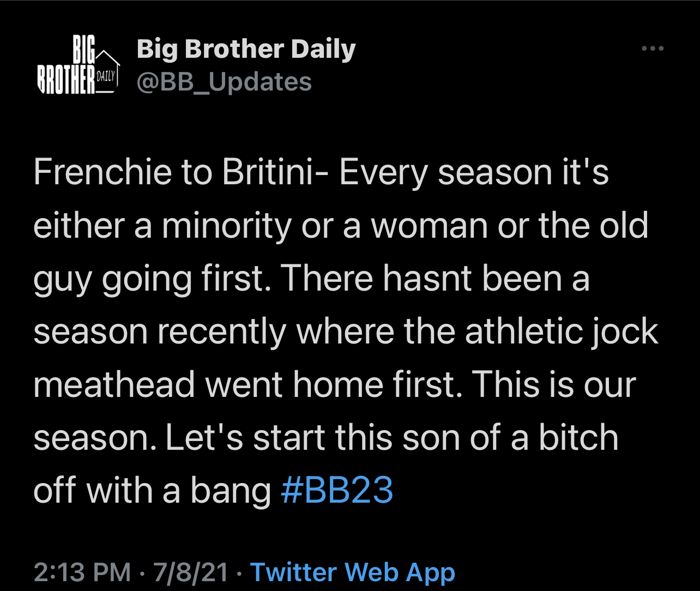
Task: Click the word minority in the tweet
Action: (x=226, y=226)
